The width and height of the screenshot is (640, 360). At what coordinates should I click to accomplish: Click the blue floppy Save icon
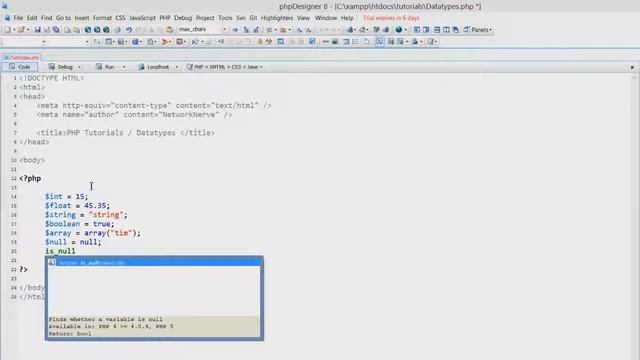click(x=38, y=29)
